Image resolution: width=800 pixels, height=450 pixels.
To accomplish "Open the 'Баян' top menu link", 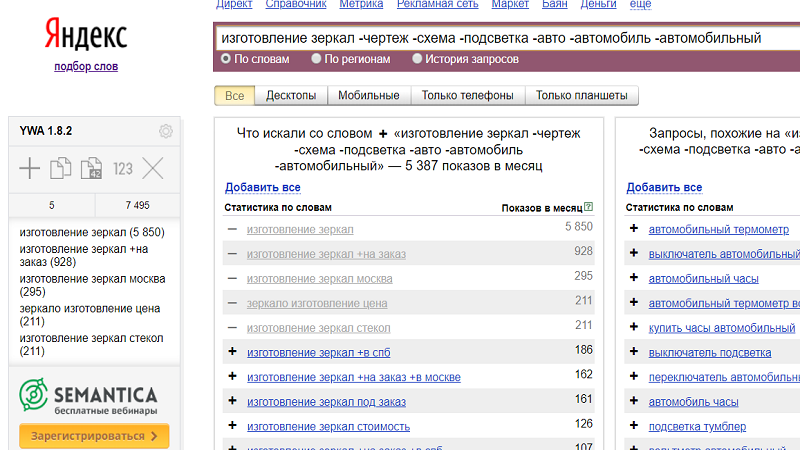I will pyautogui.click(x=555, y=4).
